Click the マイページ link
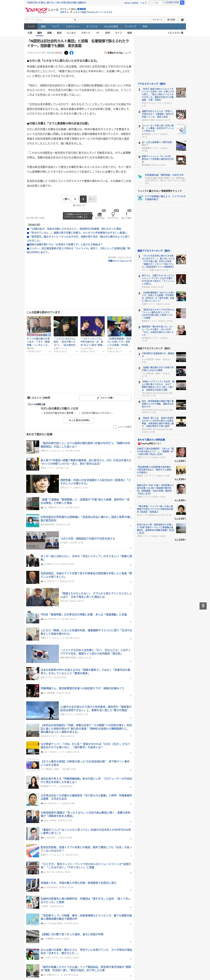The height and width of the screenshot is (980, 210). point(157,20)
